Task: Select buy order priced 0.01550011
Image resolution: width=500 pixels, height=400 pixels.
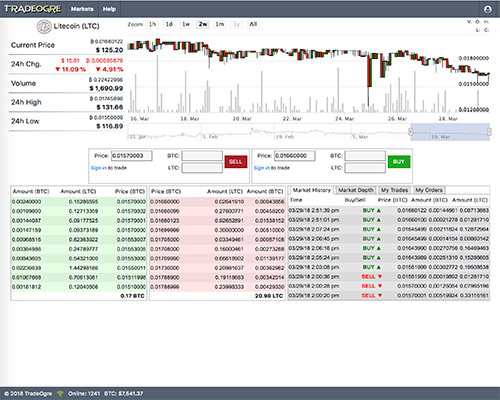Action: pos(79,268)
